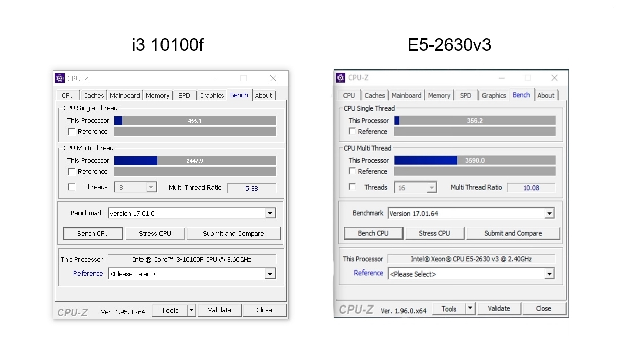Select the Memory tab in the E5-2630v3 window
The width and height of the screenshot is (644, 362).
tap(439, 95)
